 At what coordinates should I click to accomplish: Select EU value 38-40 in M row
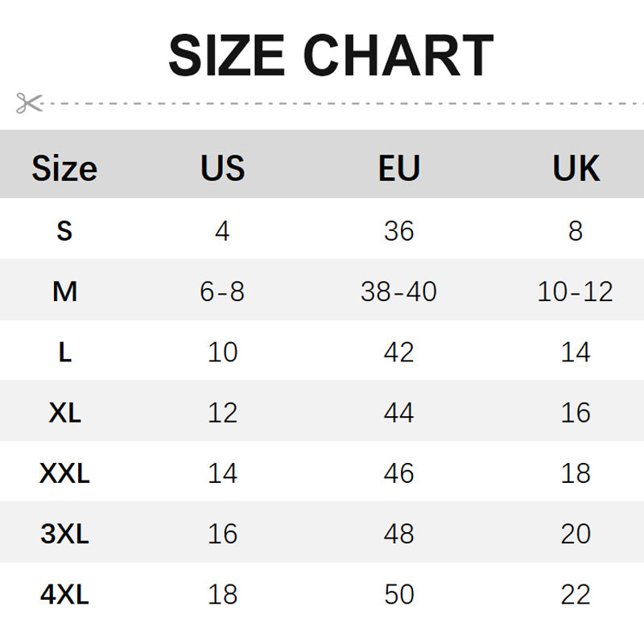click(x=399, y=291)
